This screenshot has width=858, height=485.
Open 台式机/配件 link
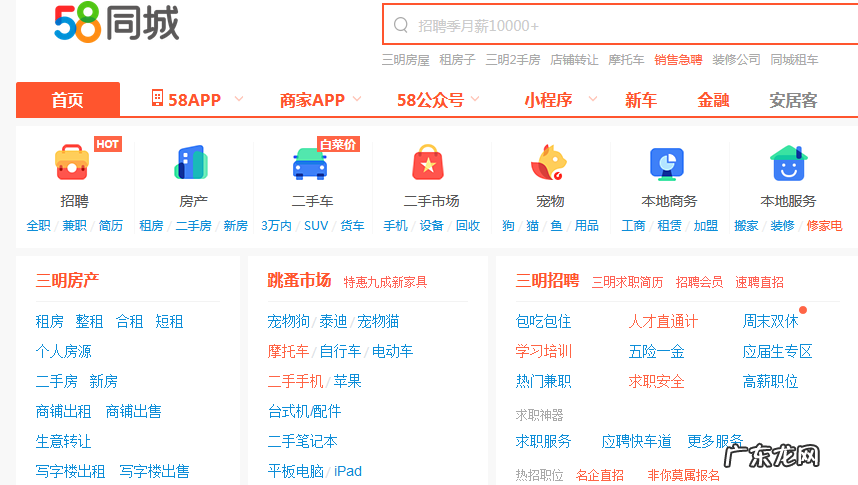coord(304,411)
